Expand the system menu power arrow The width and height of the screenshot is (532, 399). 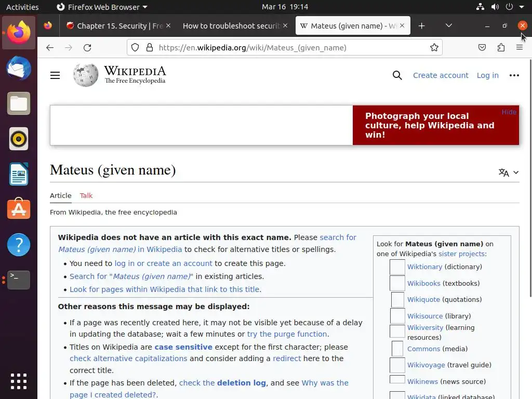522,7
